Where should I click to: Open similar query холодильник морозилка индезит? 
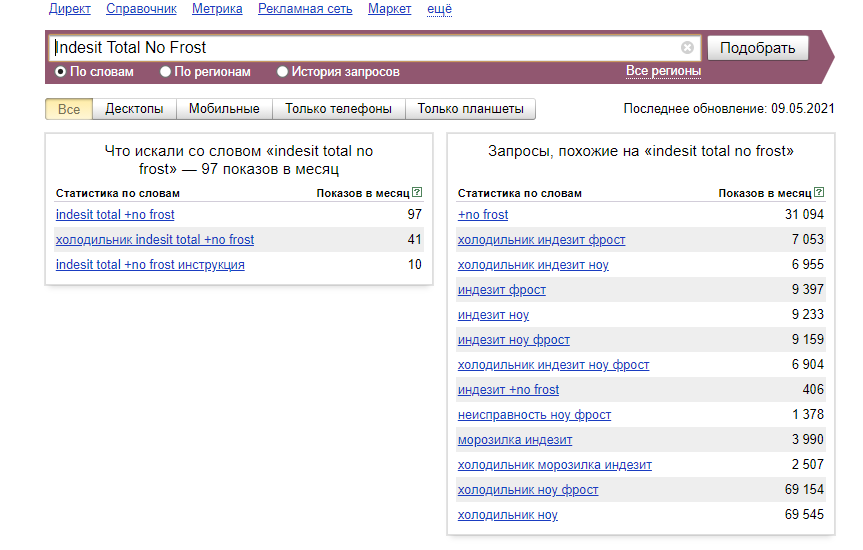555,465
